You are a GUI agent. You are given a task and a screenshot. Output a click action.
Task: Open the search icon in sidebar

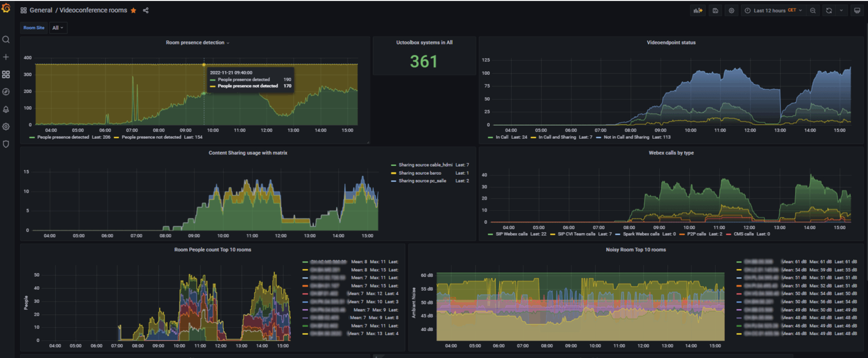[x=6, y=40]
